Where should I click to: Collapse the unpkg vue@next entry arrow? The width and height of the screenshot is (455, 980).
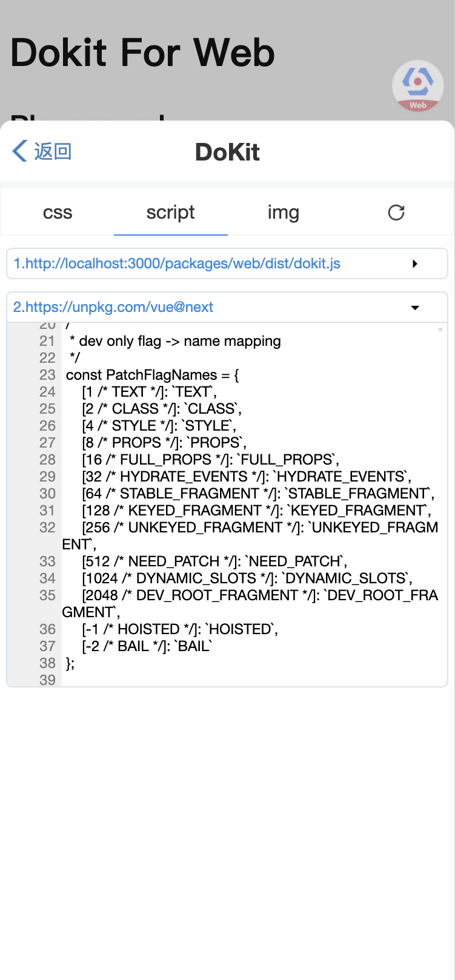coord(415,308)
